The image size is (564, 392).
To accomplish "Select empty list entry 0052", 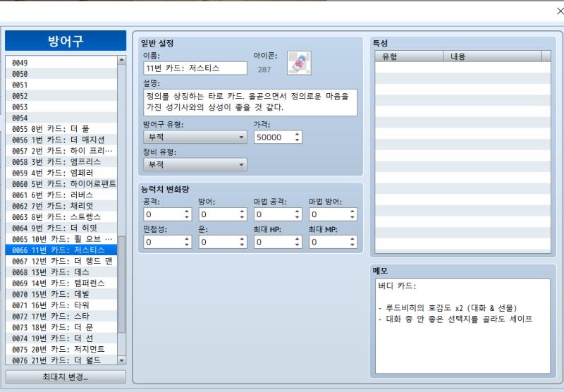I will click(x=61, y=96).
